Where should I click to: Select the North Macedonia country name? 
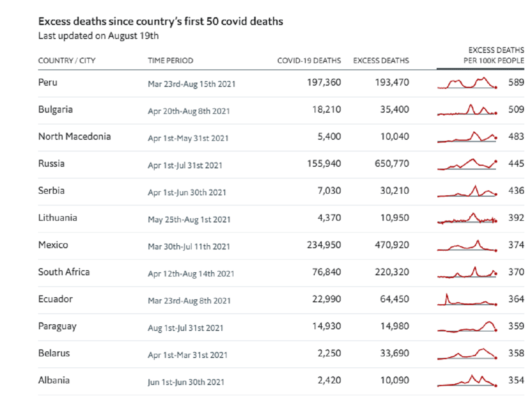click(x=74, y=136)
